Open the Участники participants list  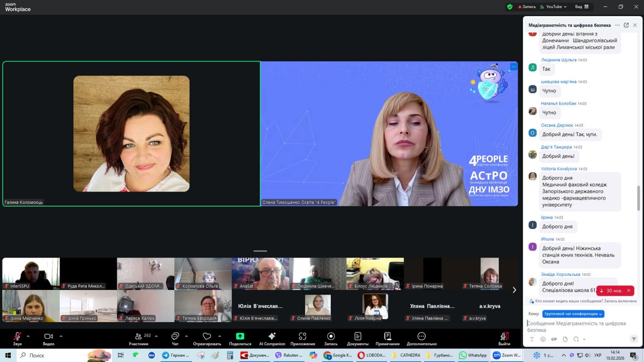click(139, 338)
